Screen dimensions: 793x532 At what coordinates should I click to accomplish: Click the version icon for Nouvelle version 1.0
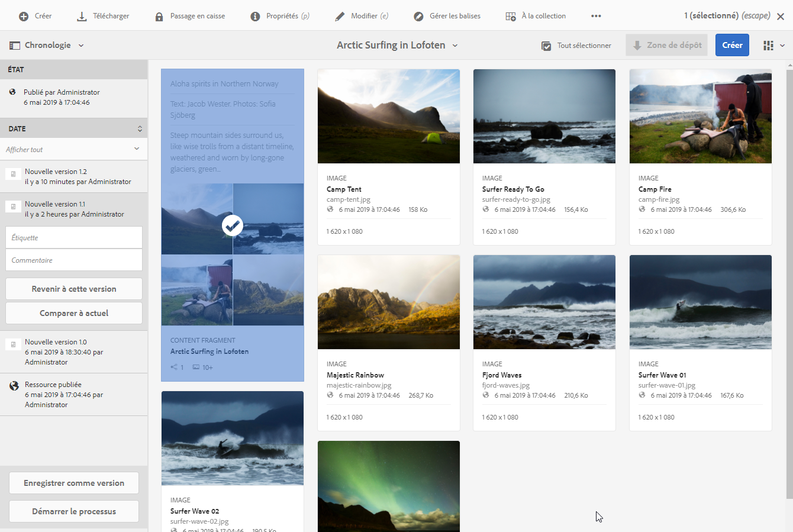tap(14, 344)
